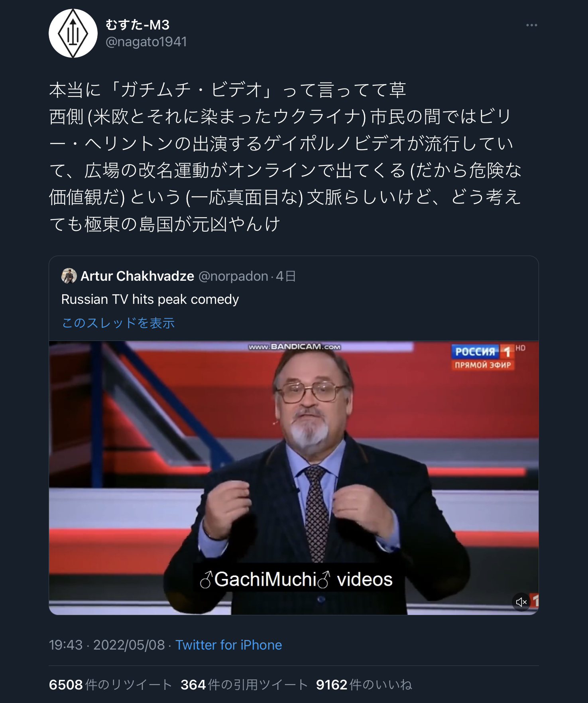
Task: Click the РОССИЯ 1 channel logo in video
Action: pyautogui.click(x=483, y=357)
